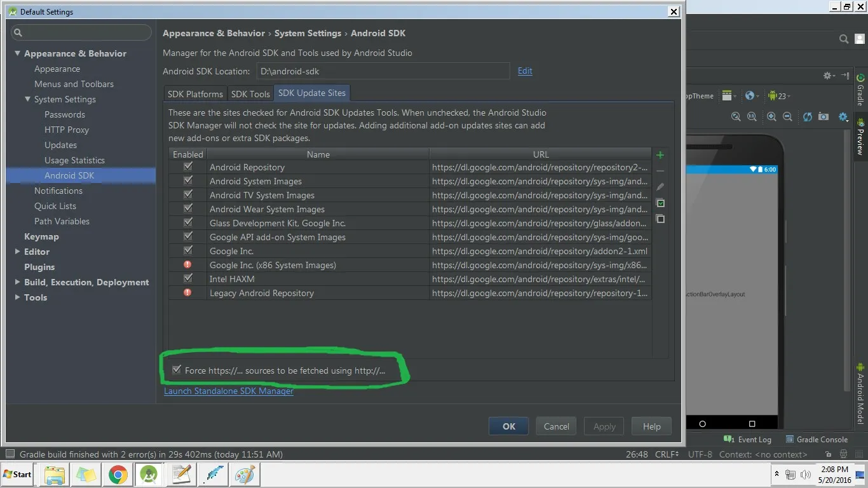This screenshot has width=868, height=488.
Task: Click the edit site pencil icon
Action: pyautogui.click(x=660, y=187)
